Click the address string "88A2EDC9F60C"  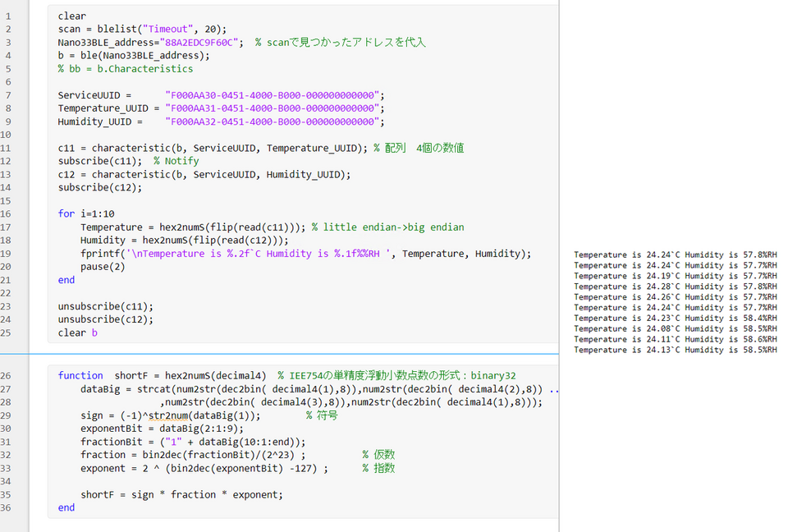[202, 43]
